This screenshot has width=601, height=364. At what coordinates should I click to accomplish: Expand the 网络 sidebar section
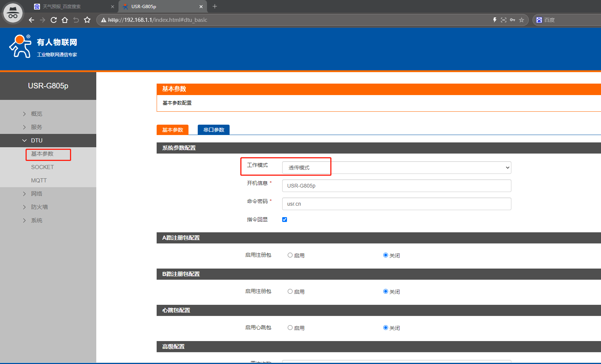click(37, 194)
